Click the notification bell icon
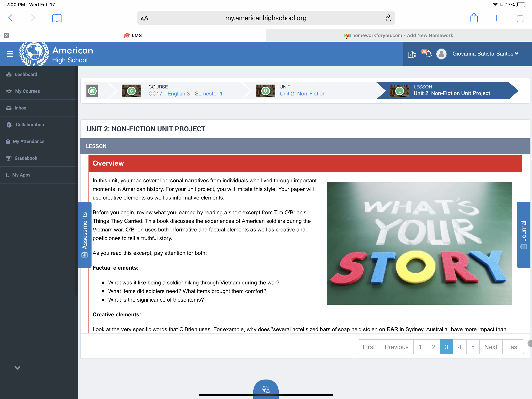Screen dimensions: 532x399 click(x=428, y=54)
